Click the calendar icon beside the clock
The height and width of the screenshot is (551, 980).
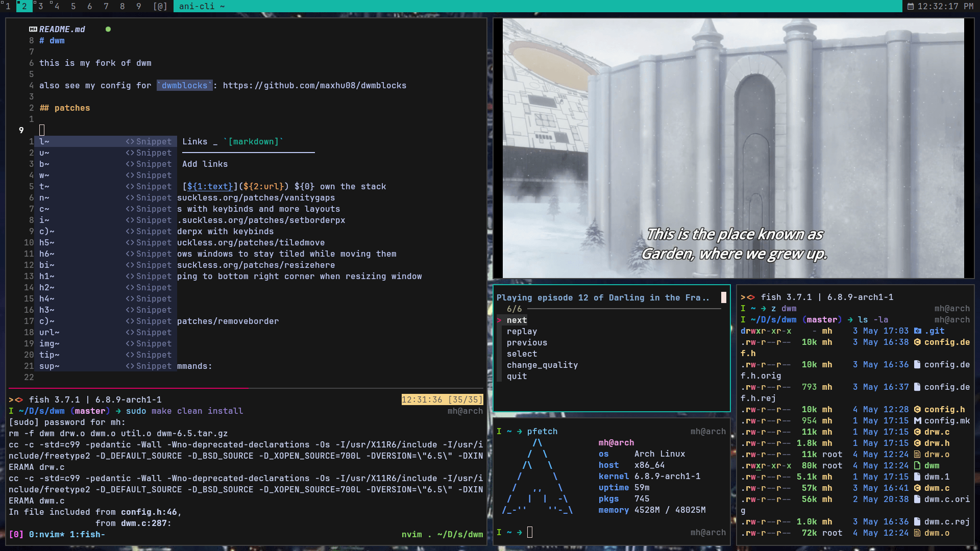(x=911, y=7)
